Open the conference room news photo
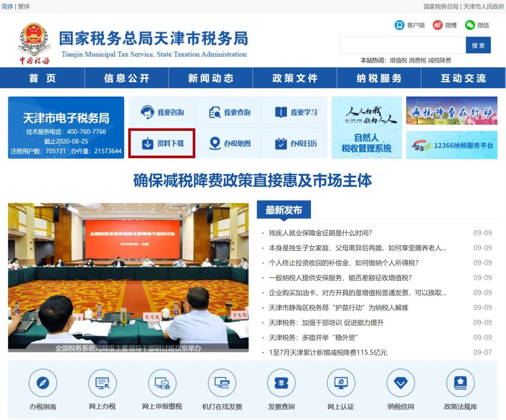Viewport: 506px width, 420px height. click(x=128, y=277)
